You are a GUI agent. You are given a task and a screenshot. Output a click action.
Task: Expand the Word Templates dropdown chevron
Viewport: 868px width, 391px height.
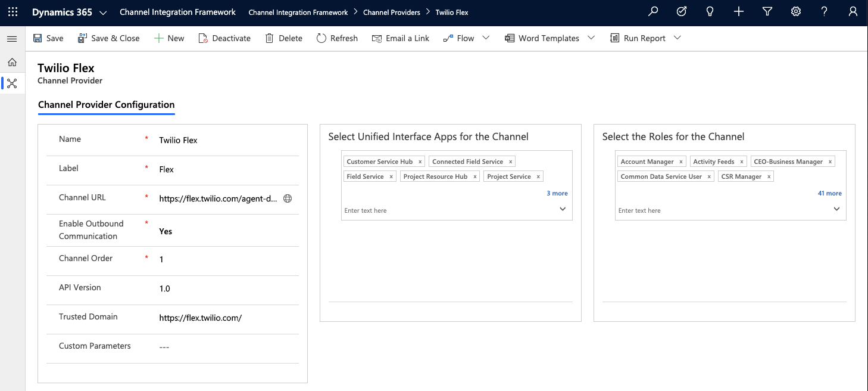coord(591,38)
